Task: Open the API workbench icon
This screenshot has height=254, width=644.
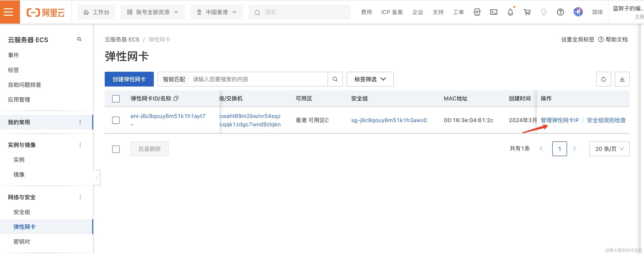Action: tap(477, 12)
